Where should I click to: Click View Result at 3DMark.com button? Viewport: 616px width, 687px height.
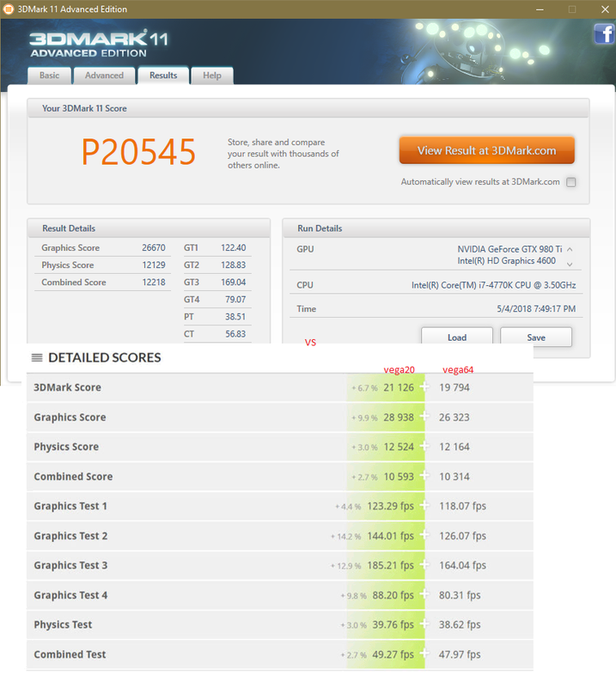(486, 150)
